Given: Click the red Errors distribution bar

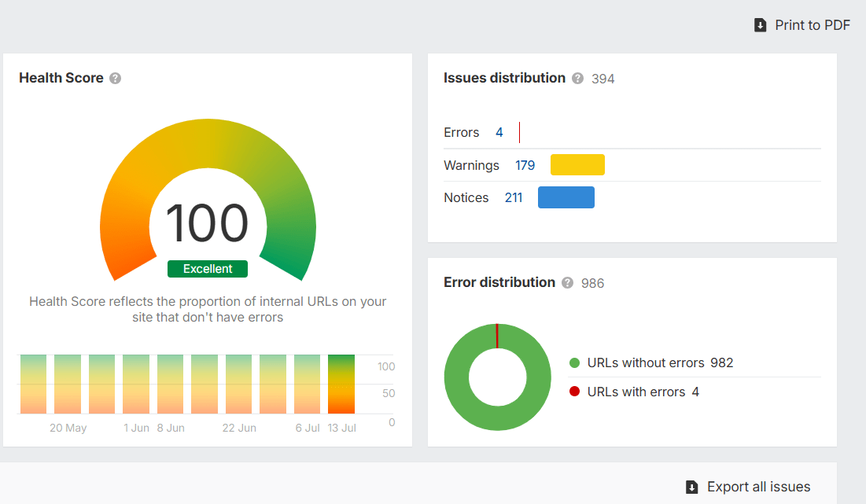Looking at the screenshot, I should point(519,132).
